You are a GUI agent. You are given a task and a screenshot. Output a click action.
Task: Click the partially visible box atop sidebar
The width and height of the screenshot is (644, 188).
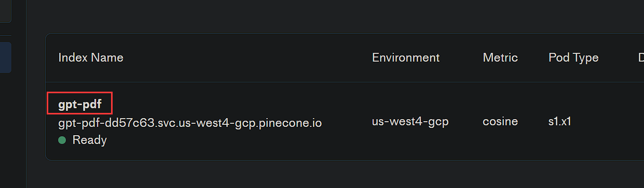[6, 11]
